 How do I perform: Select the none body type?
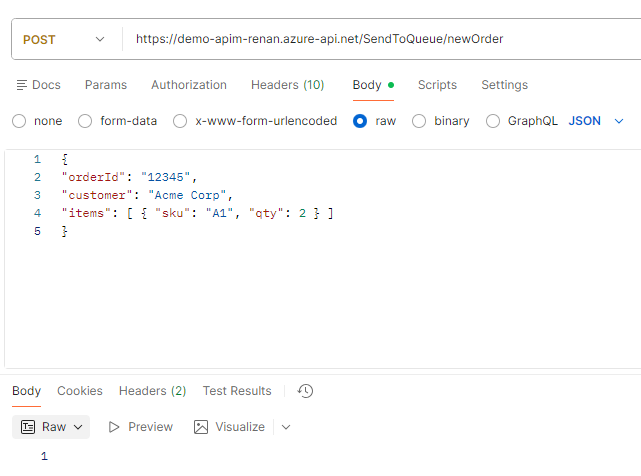(19, 121)
